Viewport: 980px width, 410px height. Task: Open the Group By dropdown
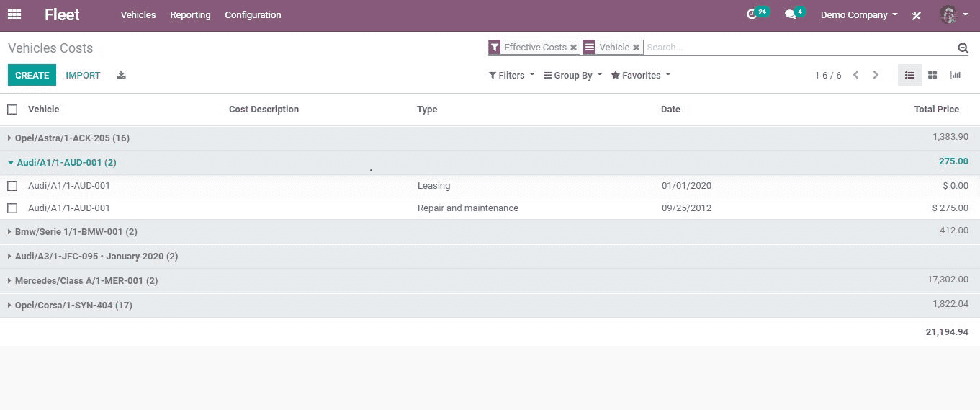click(x=573, y=75)
